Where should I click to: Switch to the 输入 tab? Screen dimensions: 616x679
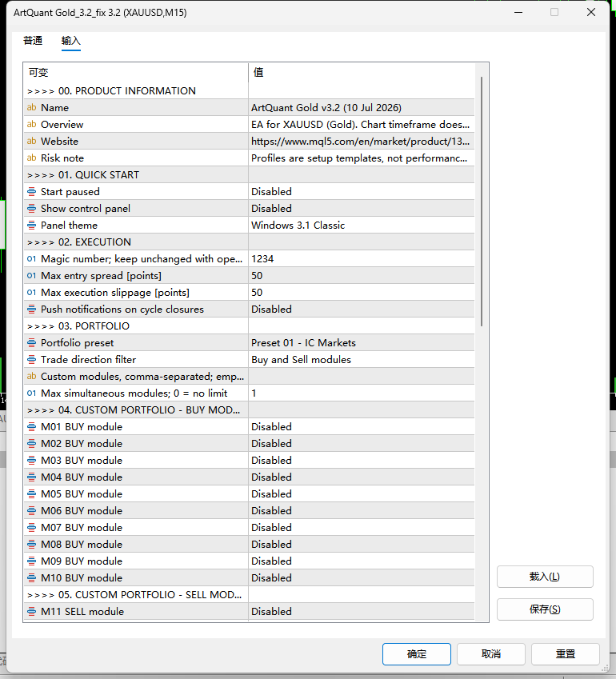click(x=71, y=41)
